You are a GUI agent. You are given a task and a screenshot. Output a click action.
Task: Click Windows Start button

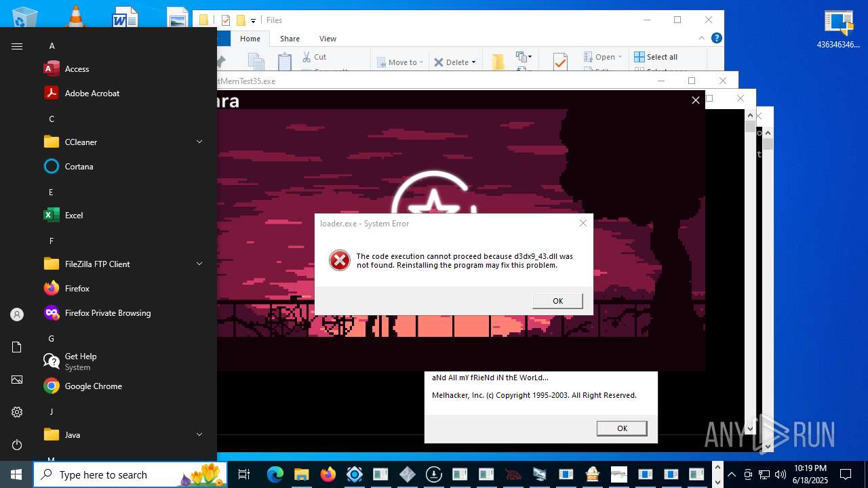16,474
